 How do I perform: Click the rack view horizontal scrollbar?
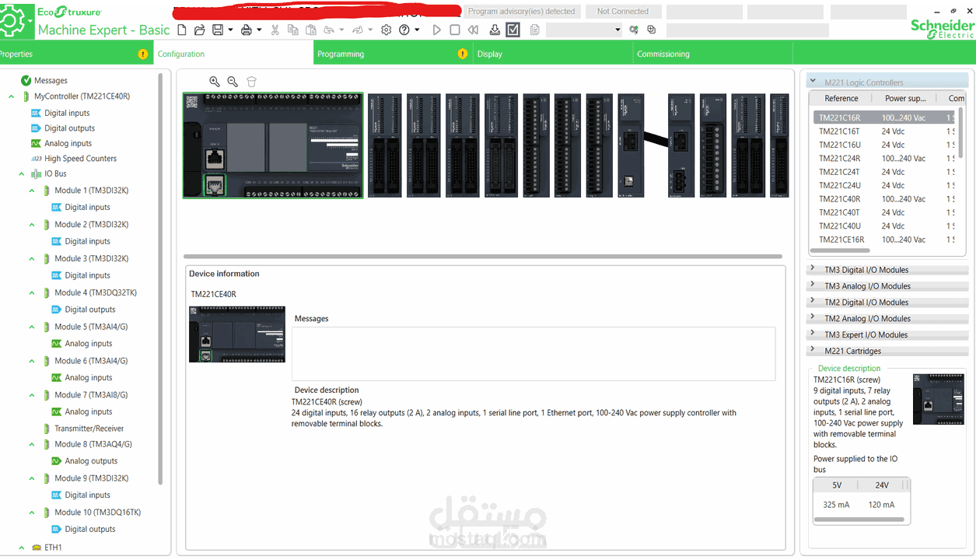[x=483, y=256]
